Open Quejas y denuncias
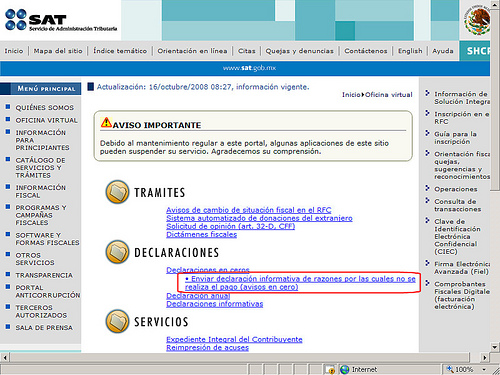The image size is (500, 375). click(x=299, y=51)
